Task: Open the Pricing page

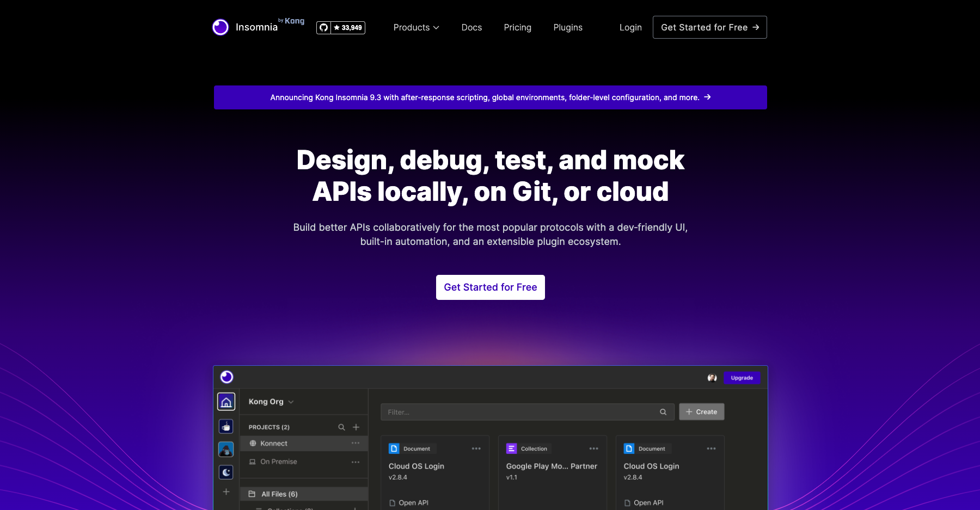Action: 517,27
